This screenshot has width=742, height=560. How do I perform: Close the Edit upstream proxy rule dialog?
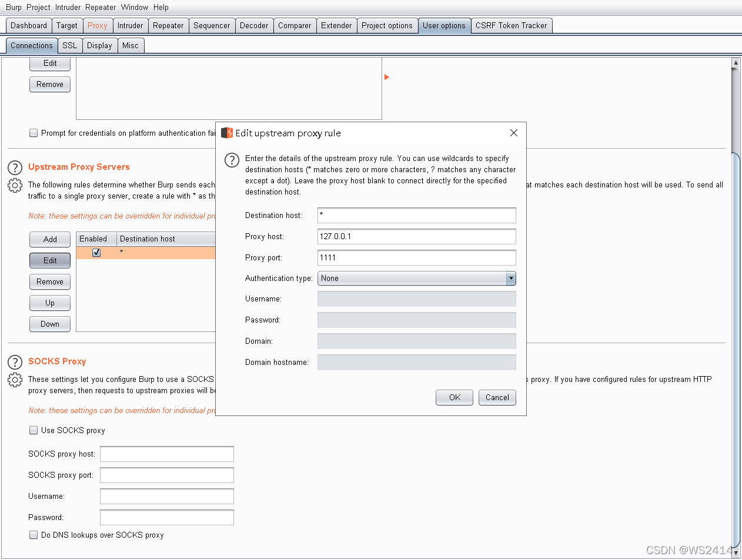[x=514, y=133]
